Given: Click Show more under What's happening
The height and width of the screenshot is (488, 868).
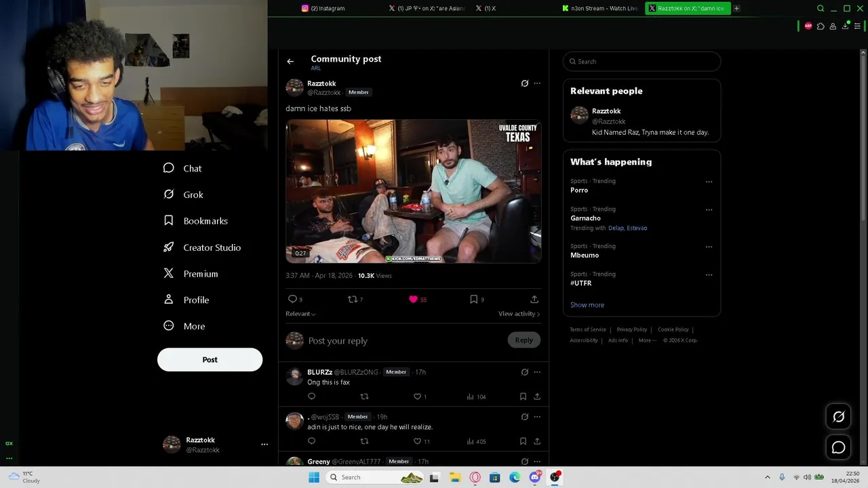Looking at the screenshot, I should (x=587, y=305).
